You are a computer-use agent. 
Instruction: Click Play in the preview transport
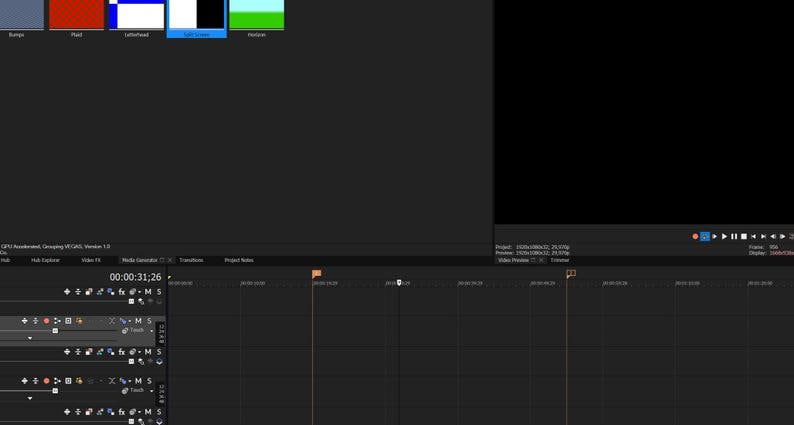[724, 237]
